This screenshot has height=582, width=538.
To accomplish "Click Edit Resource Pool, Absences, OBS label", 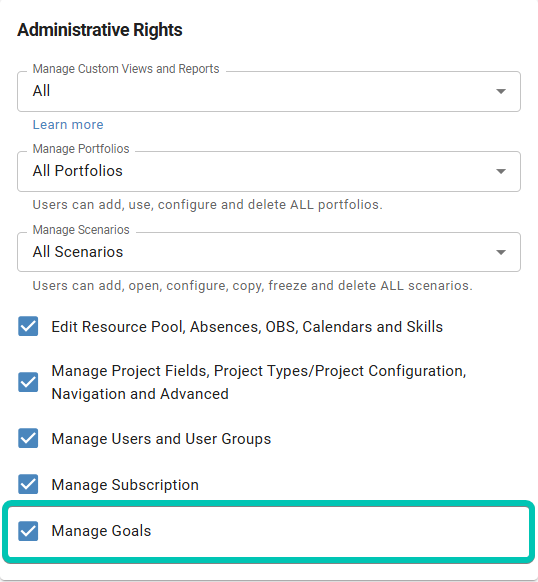I will click(247, 327).
